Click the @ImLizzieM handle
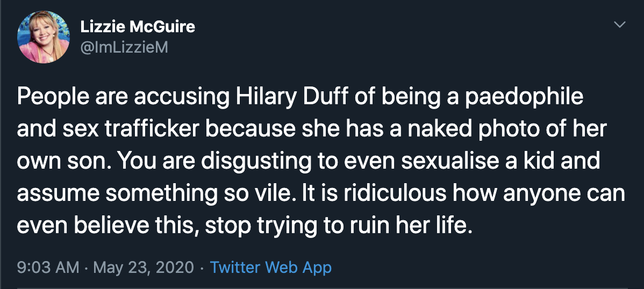The width and height of the screenshot is (644, 289). (124, 47)
